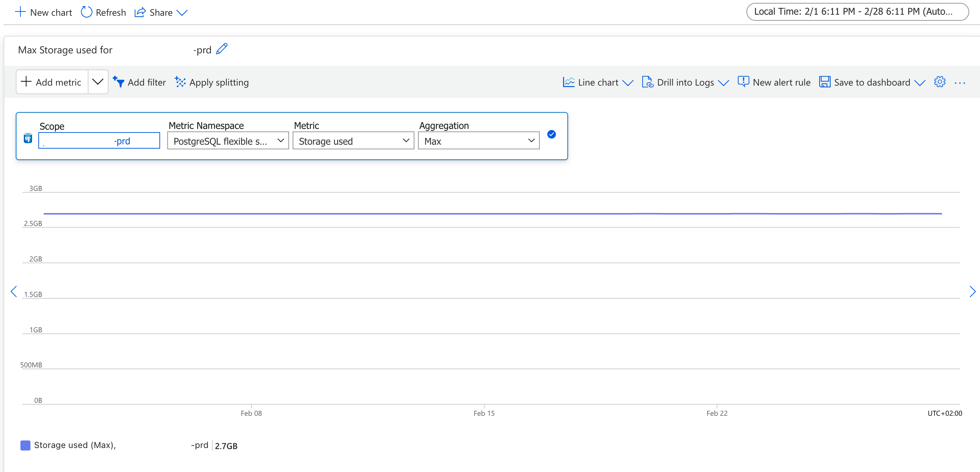Expand the Add metric split arrow

[98, 82]
